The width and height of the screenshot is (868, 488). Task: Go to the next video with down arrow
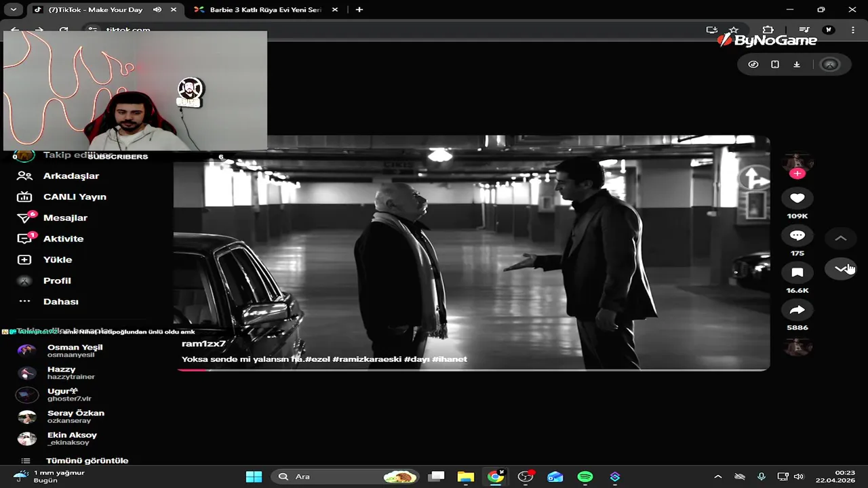click(841, 269)
